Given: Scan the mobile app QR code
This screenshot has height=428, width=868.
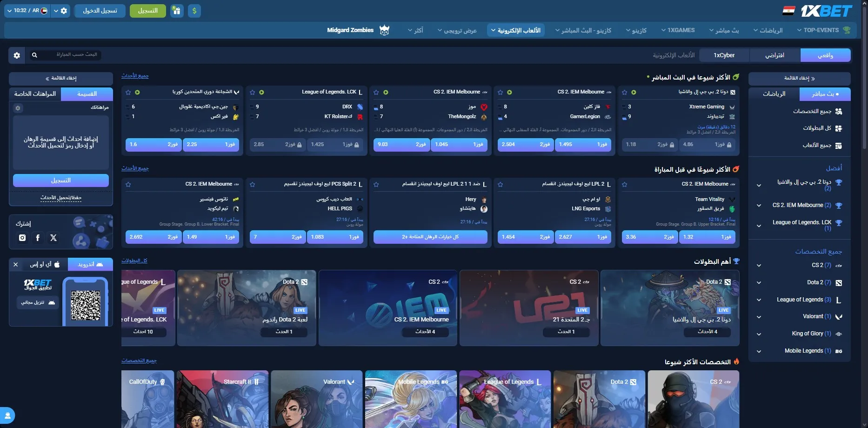Looking at the screenshot, I should [x=86, y=305].
